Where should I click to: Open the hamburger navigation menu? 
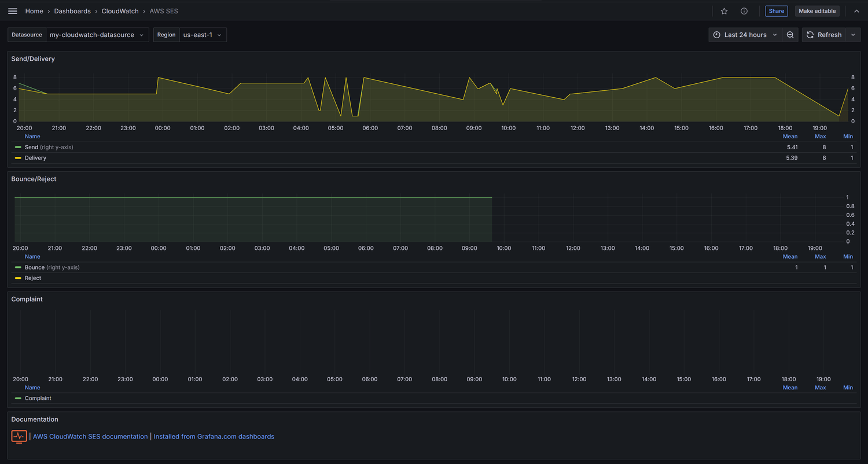(13, 11)
